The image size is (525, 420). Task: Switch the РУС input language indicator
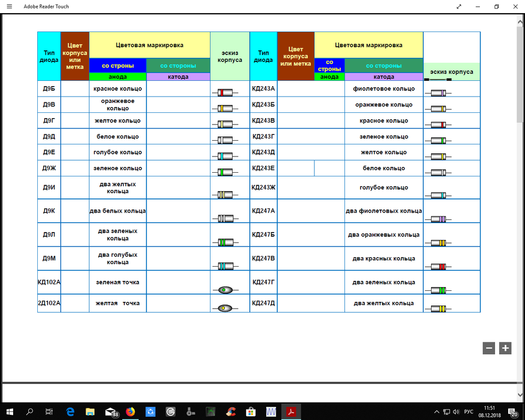click(x=468, y=412)
